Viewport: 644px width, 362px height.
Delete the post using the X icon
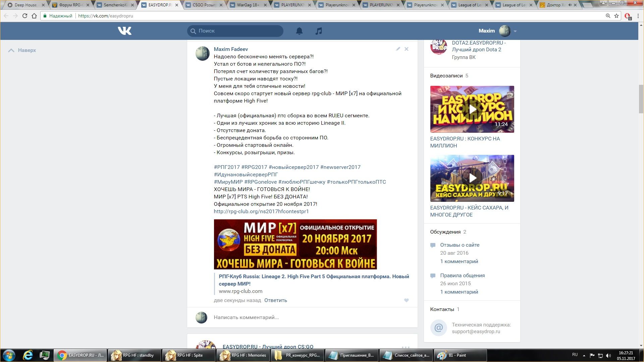tap(406, 49)
